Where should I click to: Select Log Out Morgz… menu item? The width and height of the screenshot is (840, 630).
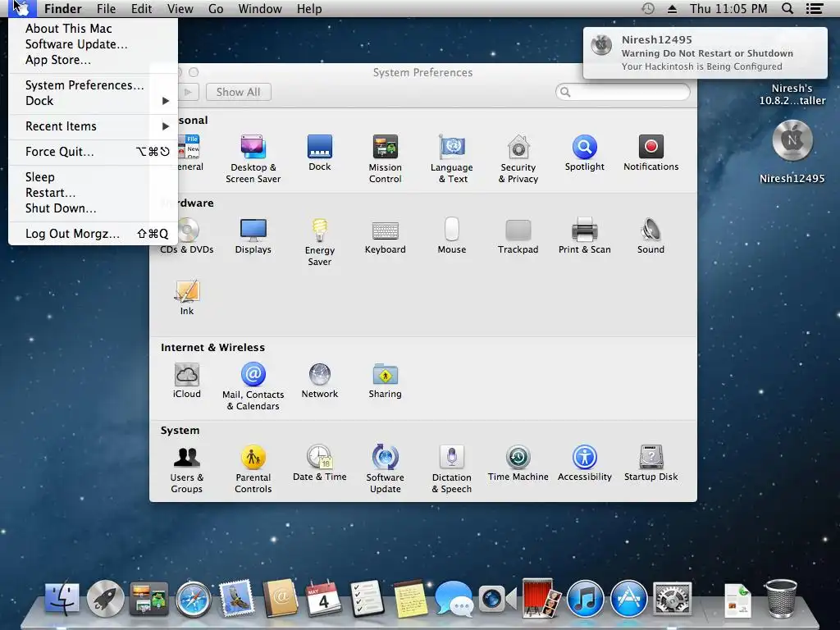click(x=94, y=234)
